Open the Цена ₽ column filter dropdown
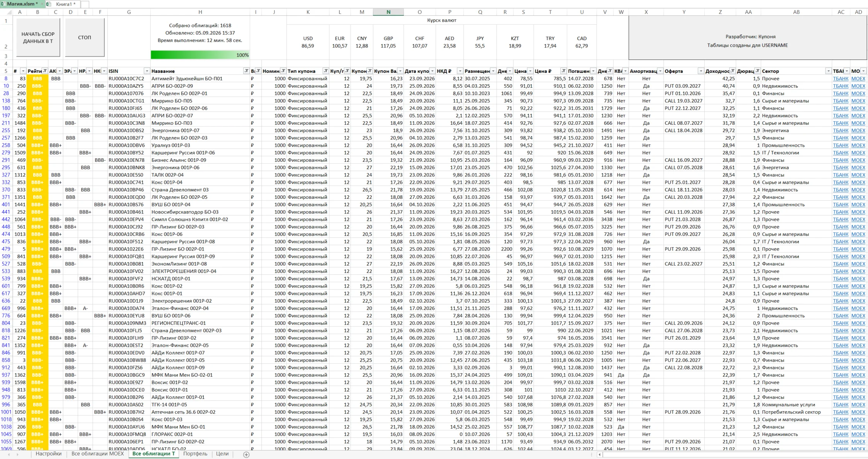This screenshot has width=868, height=459. point(564,71)
